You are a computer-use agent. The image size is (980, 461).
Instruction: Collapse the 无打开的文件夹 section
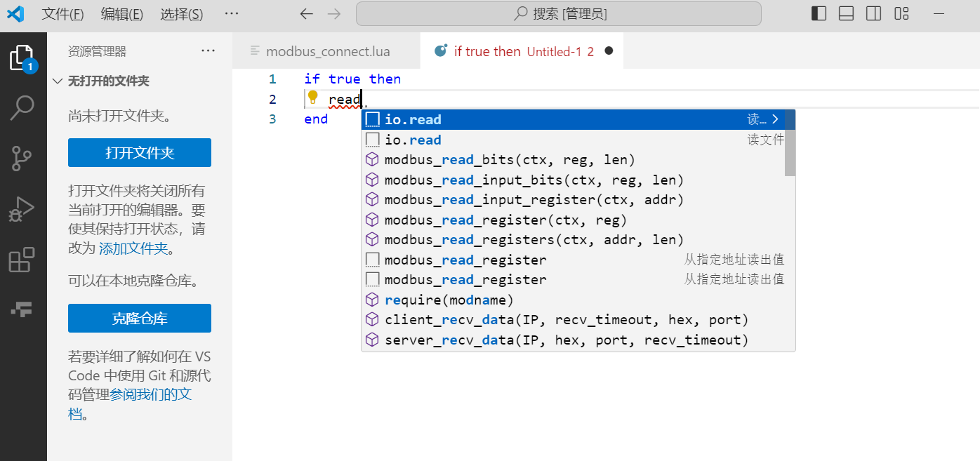(x=58, y=81)
